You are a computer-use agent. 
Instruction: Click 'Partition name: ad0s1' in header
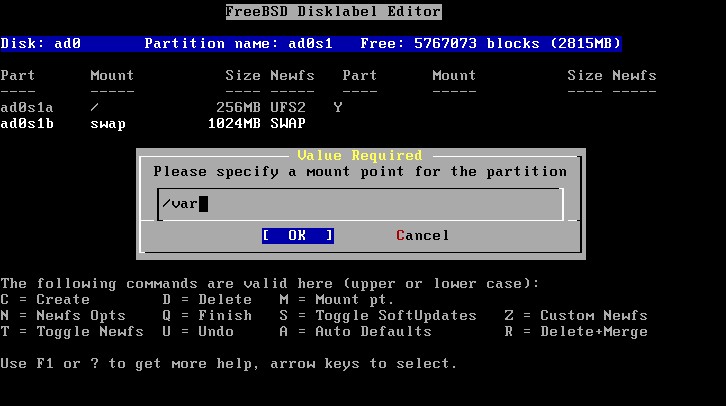coord(238,44)
